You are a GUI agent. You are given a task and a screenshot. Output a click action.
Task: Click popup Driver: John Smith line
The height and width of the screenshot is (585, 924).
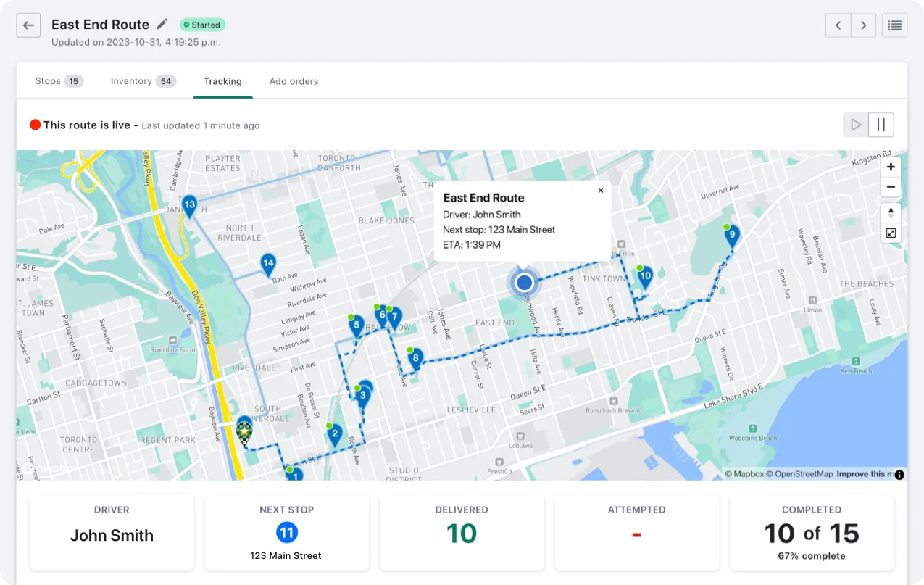click(482, 215)
